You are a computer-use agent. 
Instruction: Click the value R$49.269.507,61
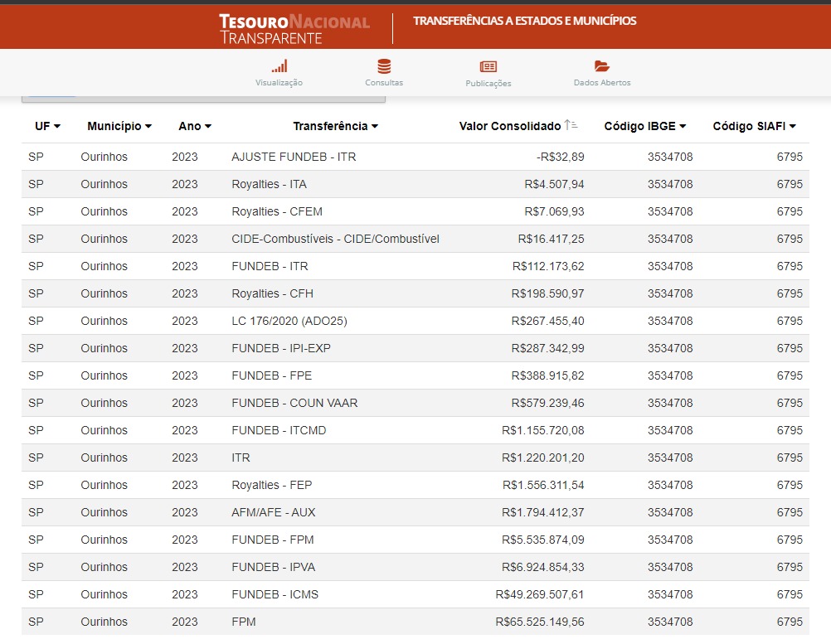540,595
